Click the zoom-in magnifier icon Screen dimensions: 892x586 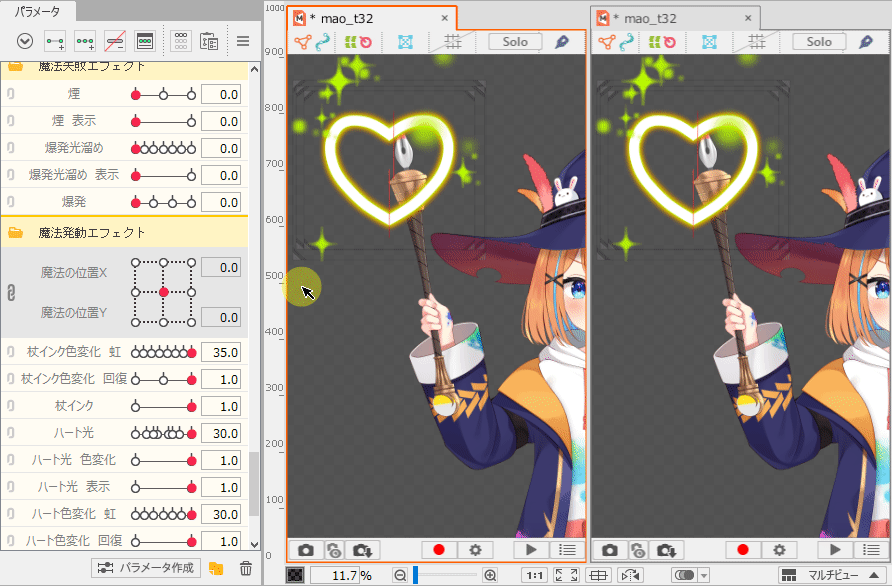(490, 576)
